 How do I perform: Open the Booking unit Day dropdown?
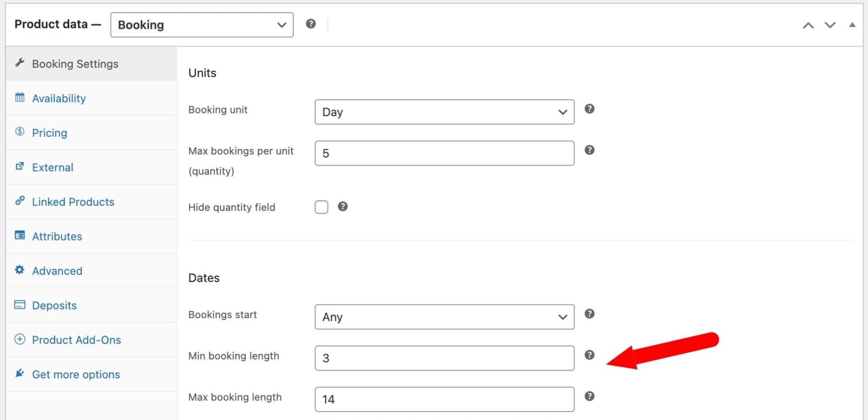coord(444,112)
